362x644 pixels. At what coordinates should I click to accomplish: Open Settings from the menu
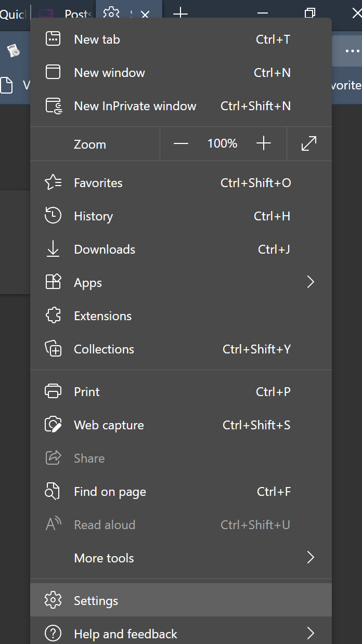(181, 600)
